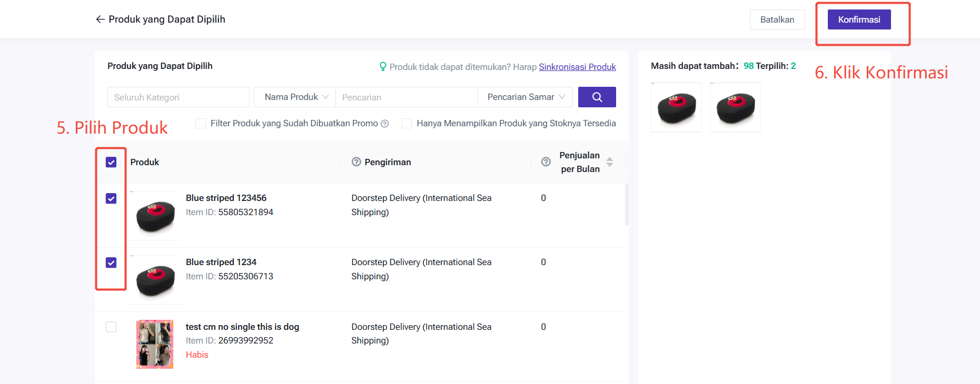The height and width of the screenshot is (384, 980).
Task: Tick the test cm no single checkbox
Action: click(111, 327)
